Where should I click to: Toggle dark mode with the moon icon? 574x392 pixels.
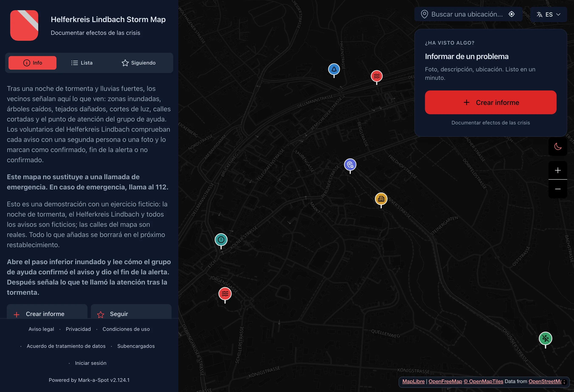558,147
